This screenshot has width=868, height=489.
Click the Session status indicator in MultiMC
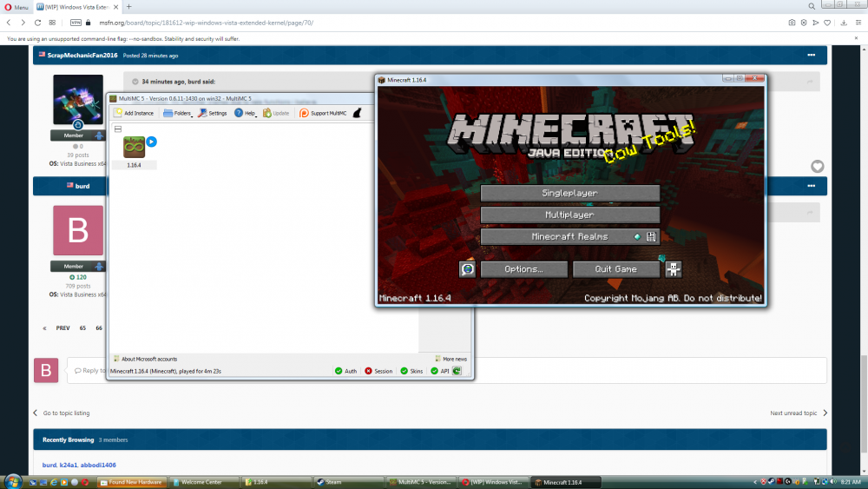pyautogui.click(x=378, y=371)
